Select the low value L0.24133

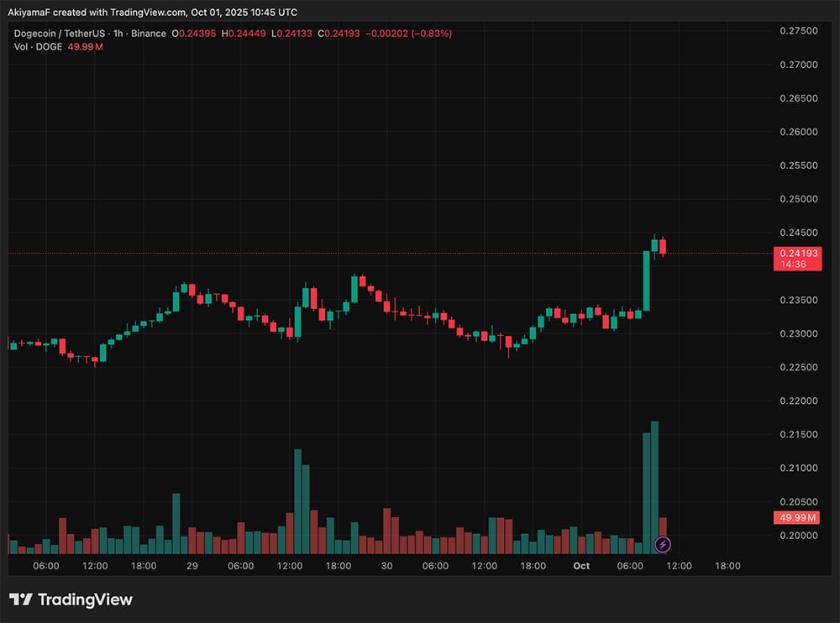[291, 34]
